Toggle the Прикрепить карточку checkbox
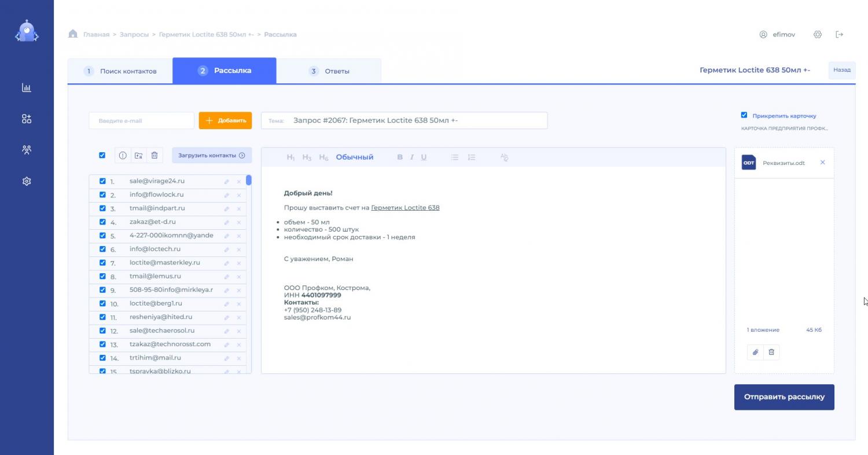Screen dimensions: 868x455 point(744,115)
